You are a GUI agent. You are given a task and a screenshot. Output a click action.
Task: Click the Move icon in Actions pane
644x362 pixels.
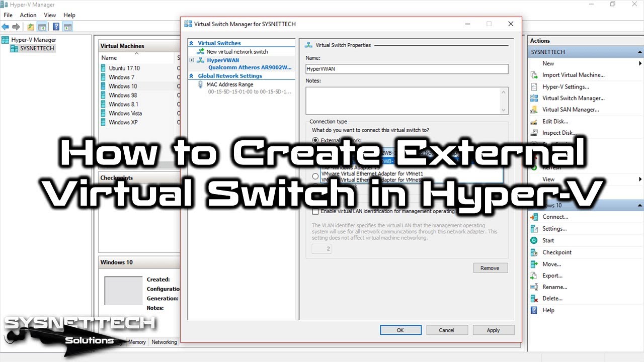pyautogui.click(x=534, y=264)
